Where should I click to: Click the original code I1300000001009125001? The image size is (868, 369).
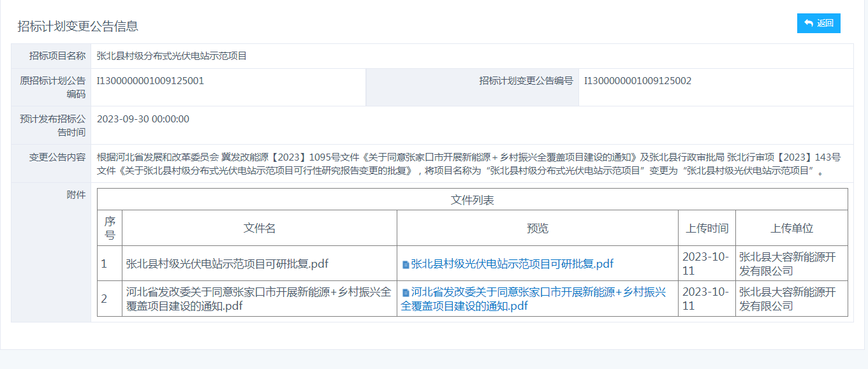(151, 81)
